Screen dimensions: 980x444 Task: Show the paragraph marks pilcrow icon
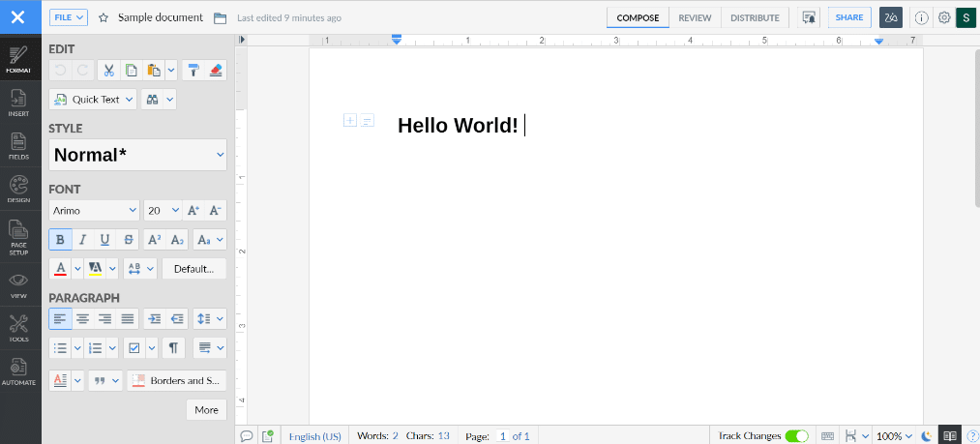(x=173, y=347)
